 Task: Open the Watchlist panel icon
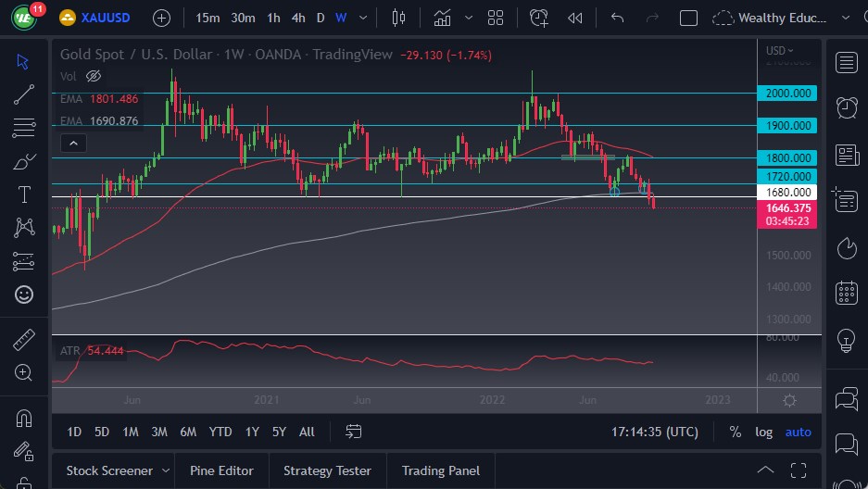pos(846,62)
